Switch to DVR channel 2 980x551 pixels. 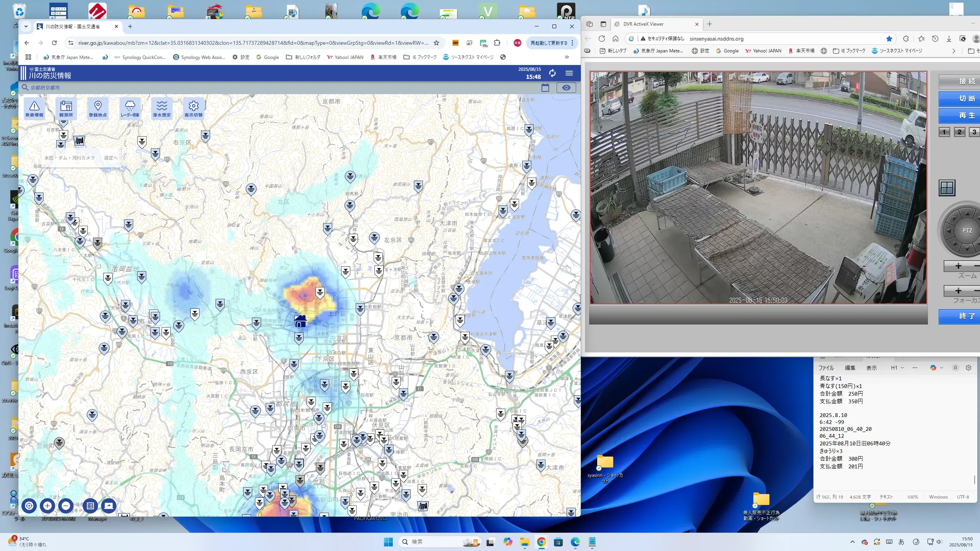959,132
